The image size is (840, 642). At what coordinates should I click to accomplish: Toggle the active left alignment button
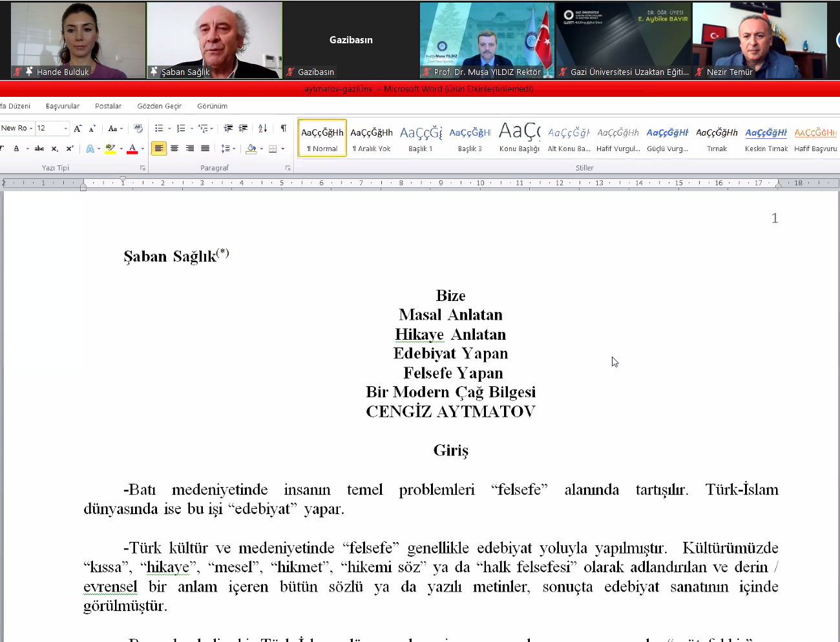[x=158, y=149]
